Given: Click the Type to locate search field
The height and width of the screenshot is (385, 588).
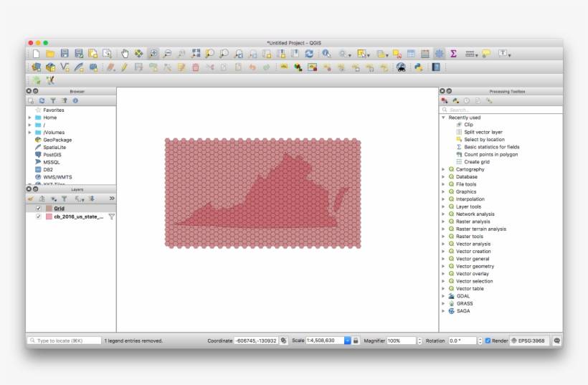Looking at the screenshot, I should tap(66, 341).
